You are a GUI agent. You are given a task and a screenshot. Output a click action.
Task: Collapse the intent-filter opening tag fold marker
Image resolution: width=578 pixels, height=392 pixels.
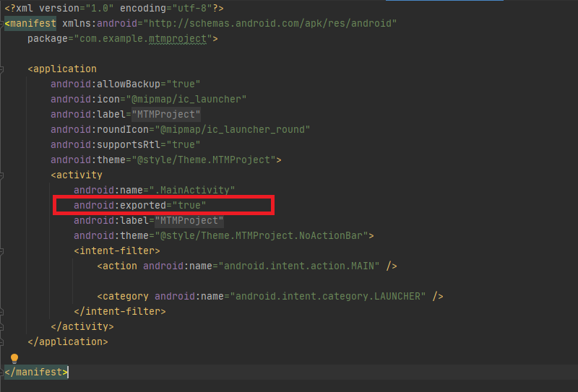[x=1, y=251]
